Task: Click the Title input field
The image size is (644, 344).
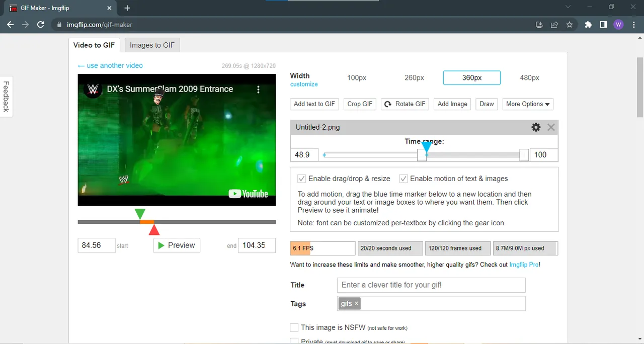Action: point(431,285)
